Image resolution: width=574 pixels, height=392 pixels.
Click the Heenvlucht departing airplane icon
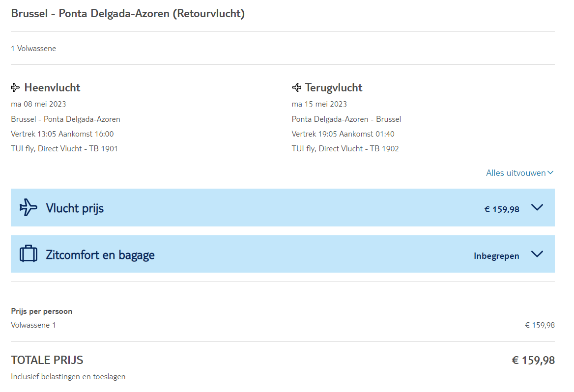pyautogui.click(x=15, y=88)
